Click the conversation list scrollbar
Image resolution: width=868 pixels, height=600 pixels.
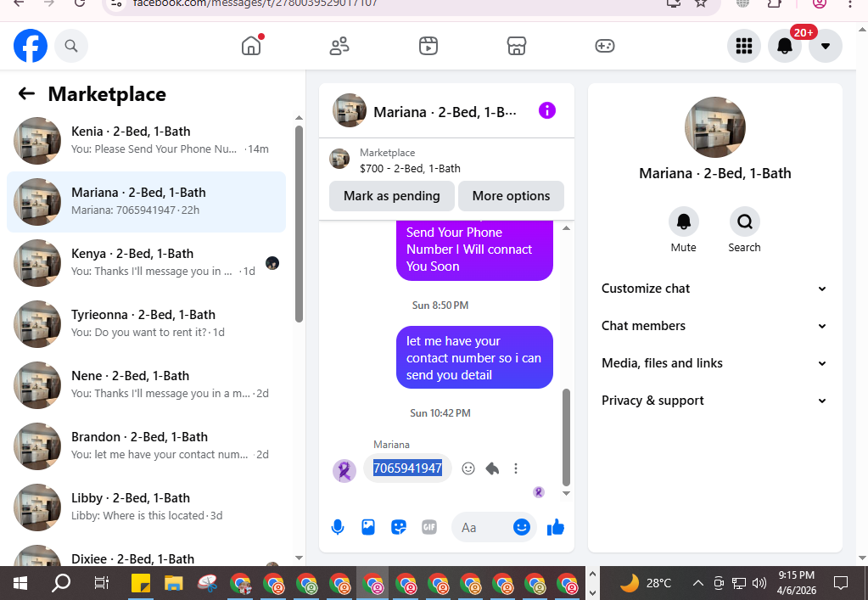tap(299, 224)
